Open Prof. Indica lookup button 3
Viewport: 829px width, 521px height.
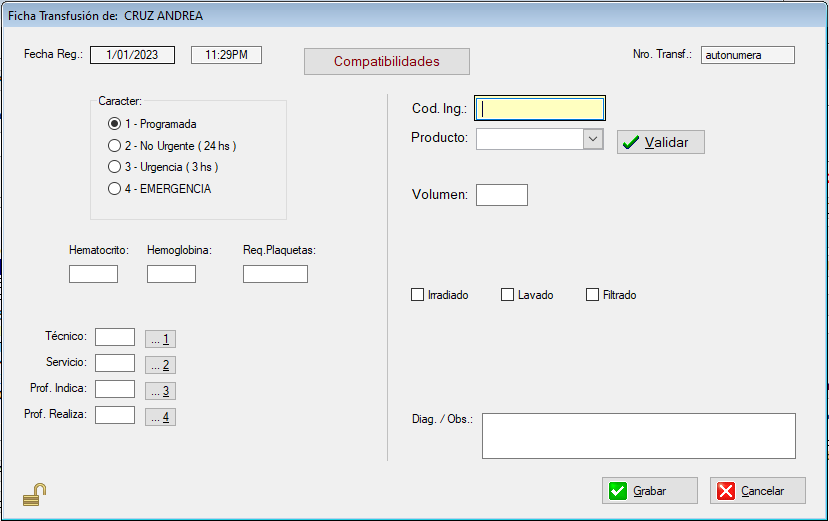(160, 390)
